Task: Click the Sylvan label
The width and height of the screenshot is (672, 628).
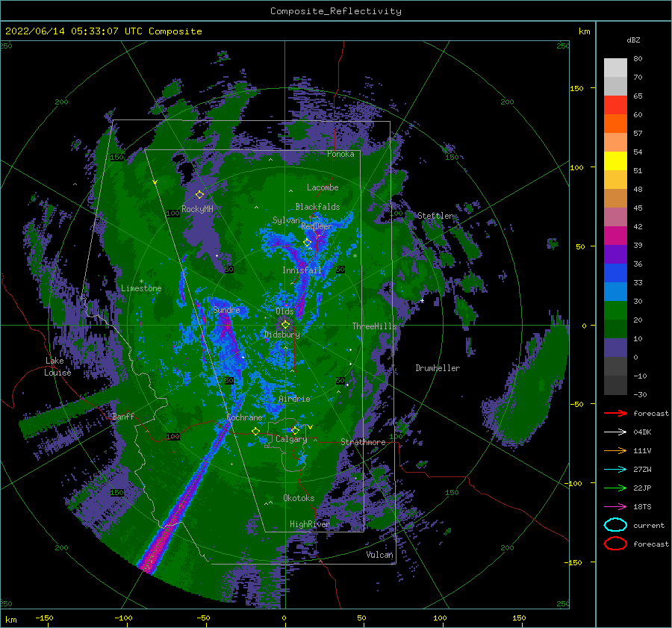Action: click(286, 220)
